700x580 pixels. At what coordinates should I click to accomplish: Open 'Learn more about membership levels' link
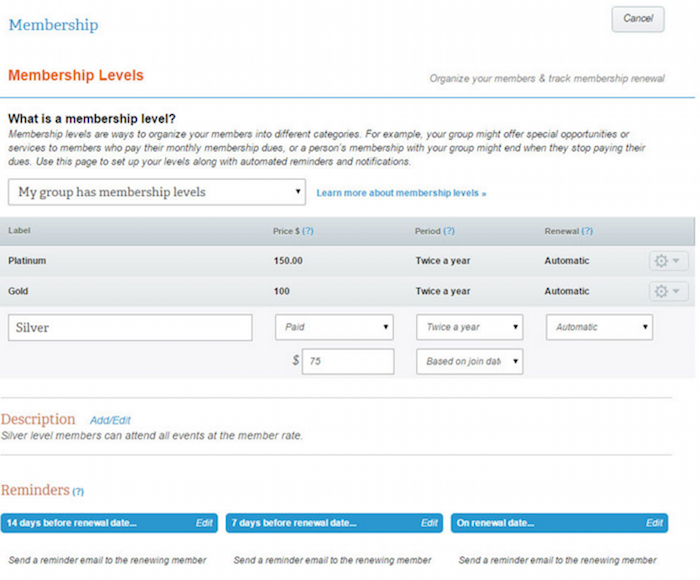coord(401,193)
